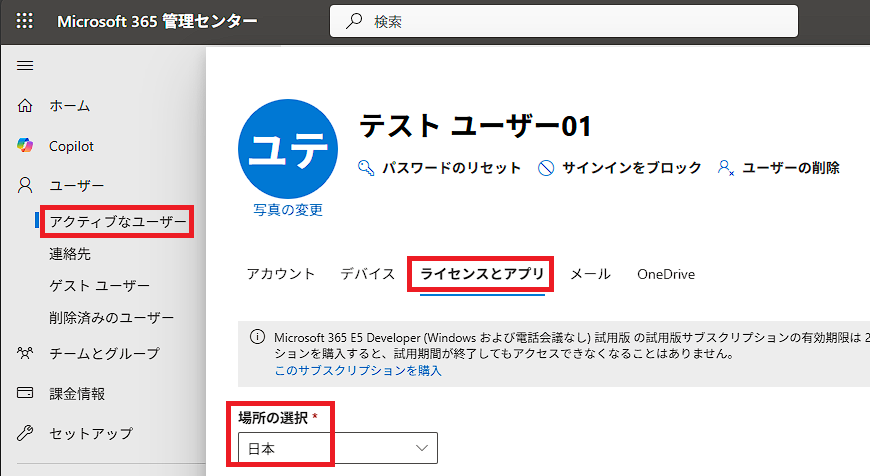Open Copilot in the sidebar
The image size is (870, 476).
coord(71,146)
